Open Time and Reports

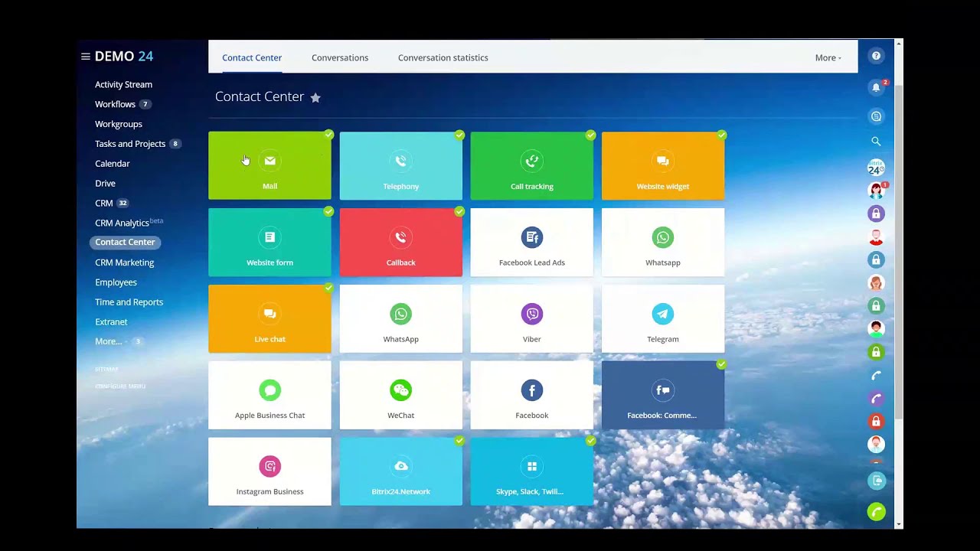tap(129, 302)
